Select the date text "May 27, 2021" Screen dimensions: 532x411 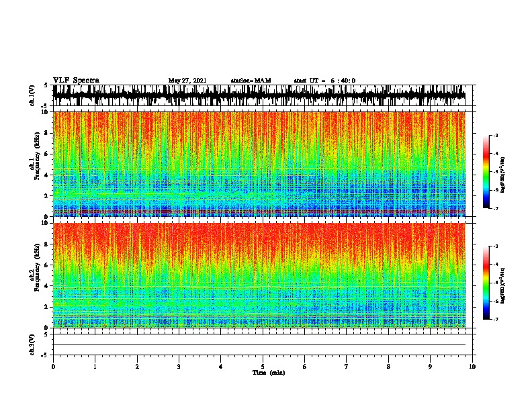[187, 81]
